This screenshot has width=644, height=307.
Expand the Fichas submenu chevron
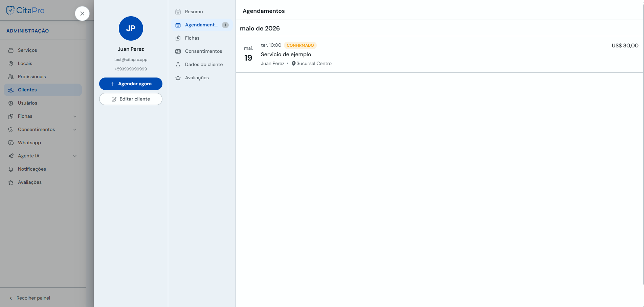[75, 116]
